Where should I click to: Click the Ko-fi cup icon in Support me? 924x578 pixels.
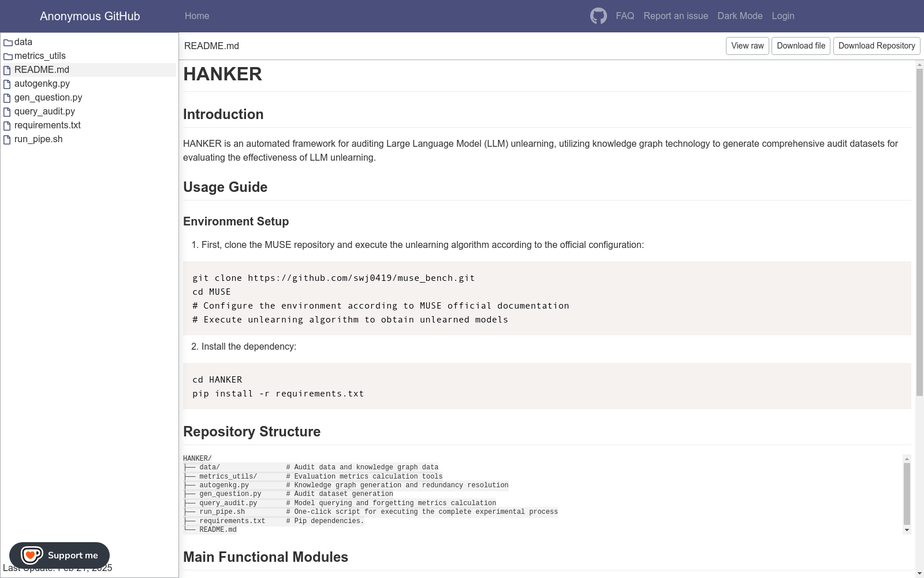tap(31, 555)
